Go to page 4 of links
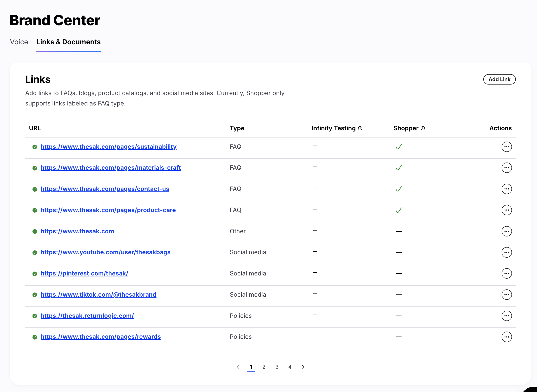 coord(290,367)
